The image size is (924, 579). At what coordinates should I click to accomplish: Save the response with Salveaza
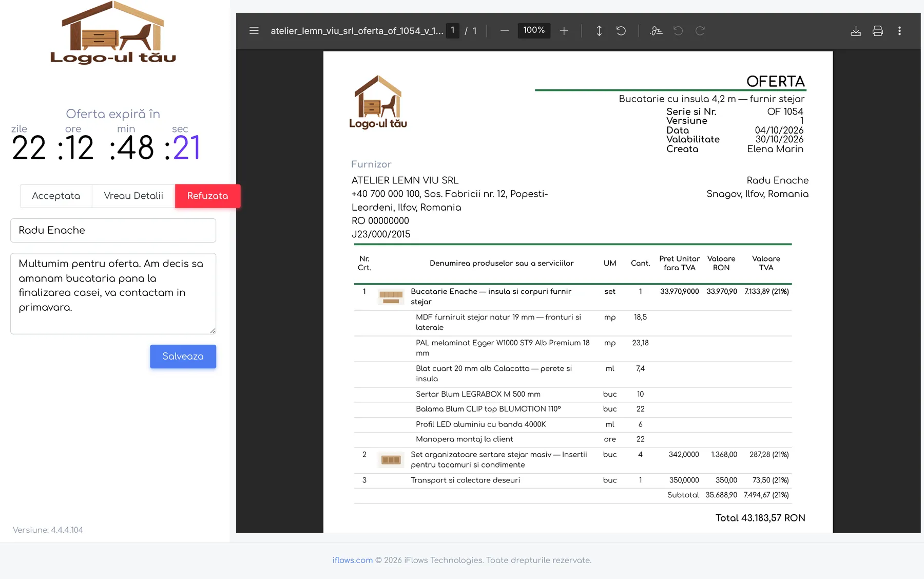(183, 357)
